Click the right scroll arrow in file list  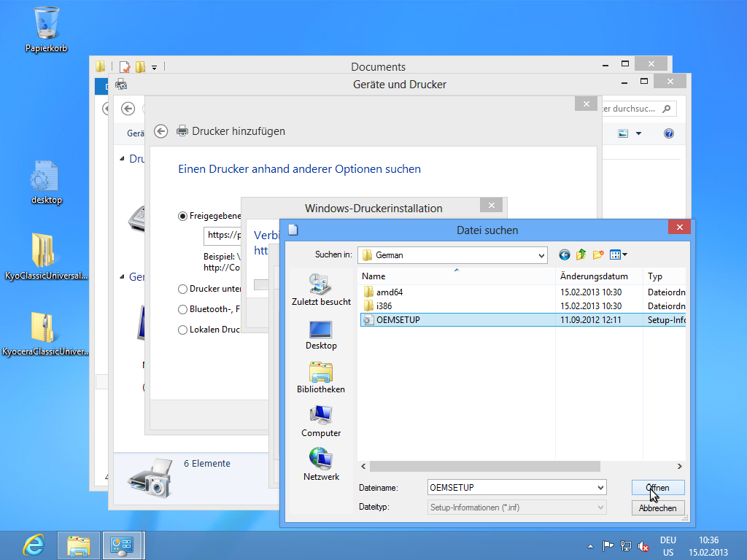tap(680, 466)
